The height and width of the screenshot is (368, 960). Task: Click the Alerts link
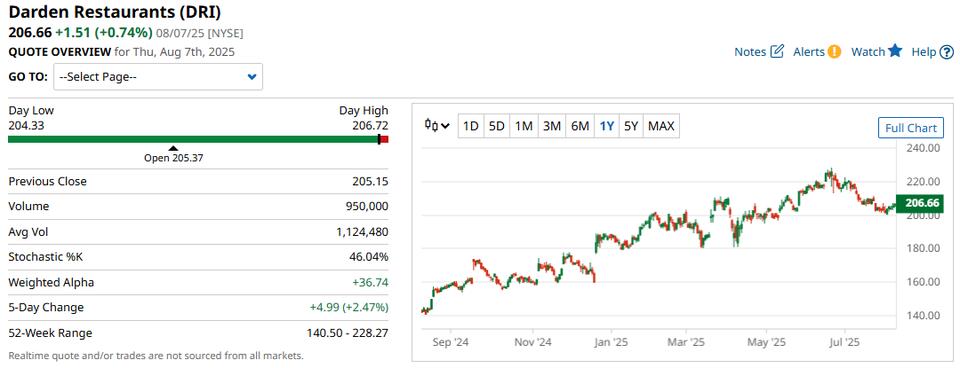click(809, 52)
